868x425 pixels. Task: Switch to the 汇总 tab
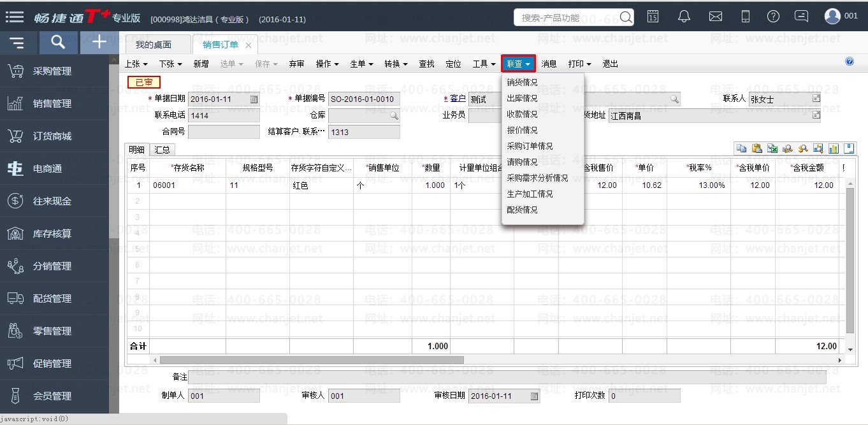tap(162, 150)
